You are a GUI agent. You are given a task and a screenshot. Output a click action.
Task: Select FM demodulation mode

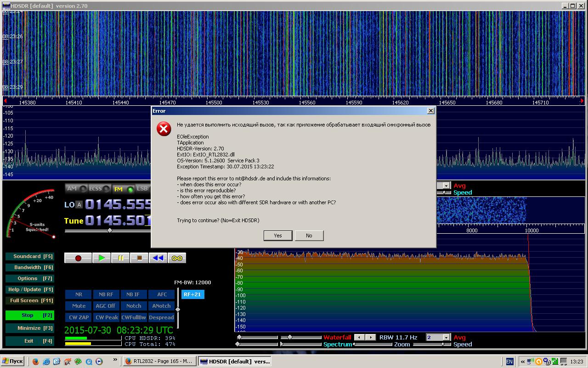coord(124,189)
